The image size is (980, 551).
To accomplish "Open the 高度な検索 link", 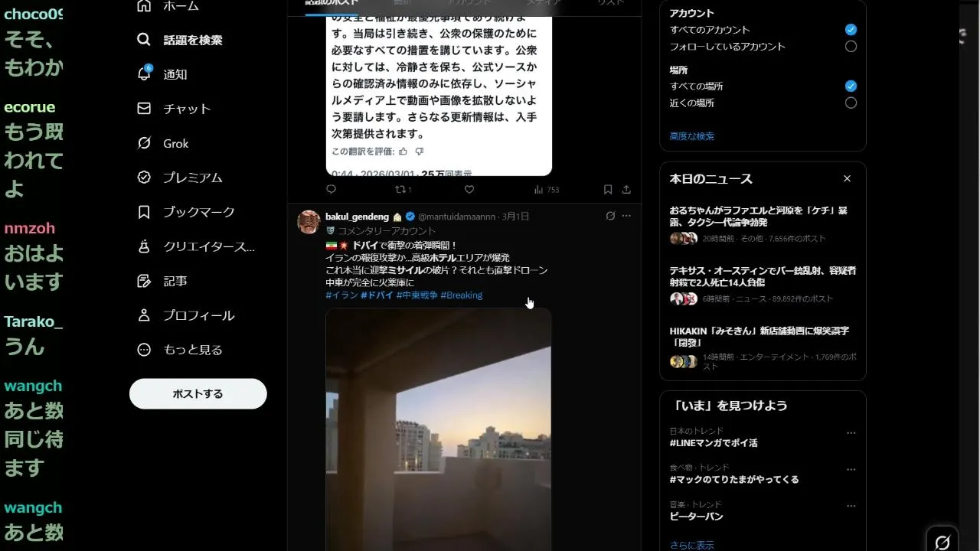I will click(692, 136).
